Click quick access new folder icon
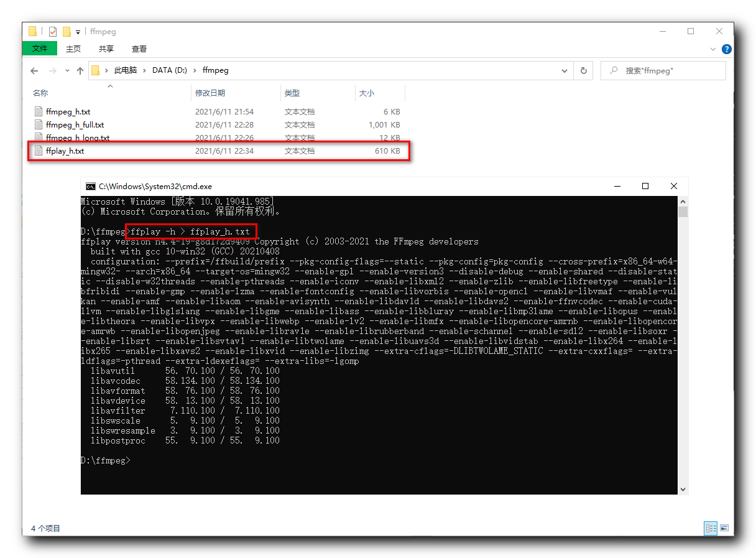The width and height of the screenshot is (756, 558). tap(67, 32)
